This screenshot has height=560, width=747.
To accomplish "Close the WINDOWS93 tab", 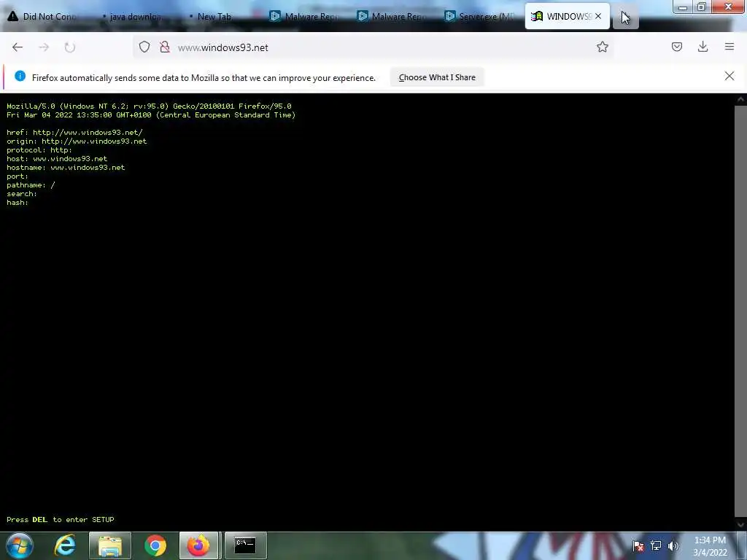I will tap(598, 16).
